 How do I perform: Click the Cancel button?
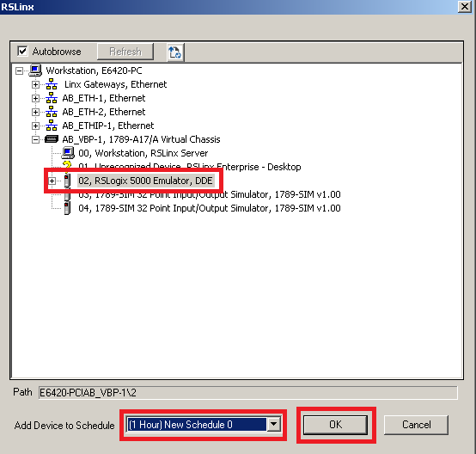tap(416, 425)
